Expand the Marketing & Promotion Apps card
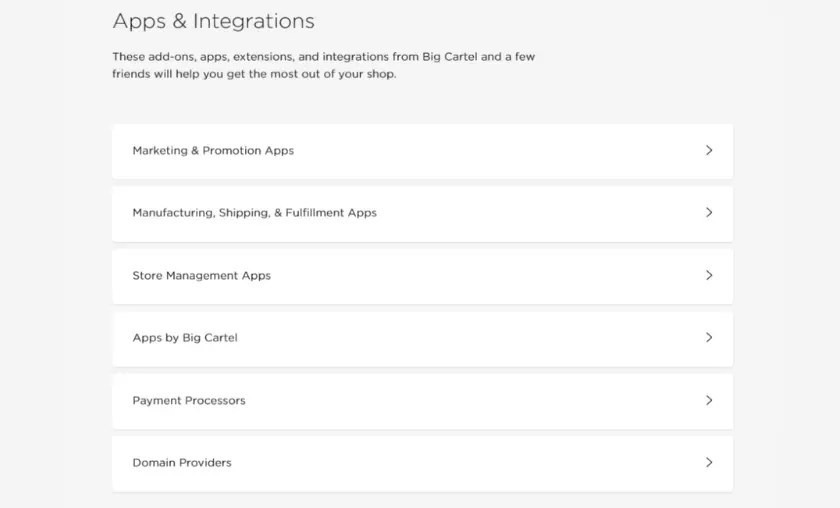 [450, 151]
